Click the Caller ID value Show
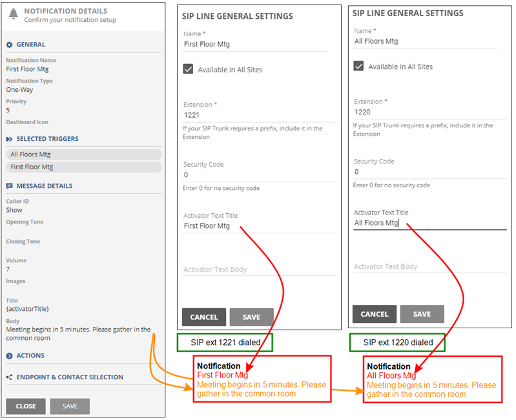The width and height of the screenshot is (516, 420). click(x=14, y=210)
